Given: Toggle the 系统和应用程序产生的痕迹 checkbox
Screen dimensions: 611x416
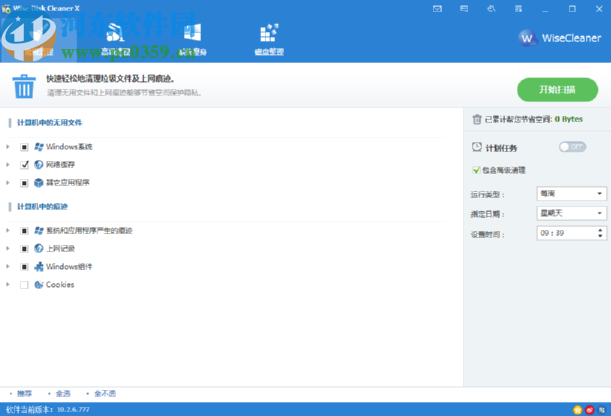Looking at the screenshot, I should tap(24, 231).
